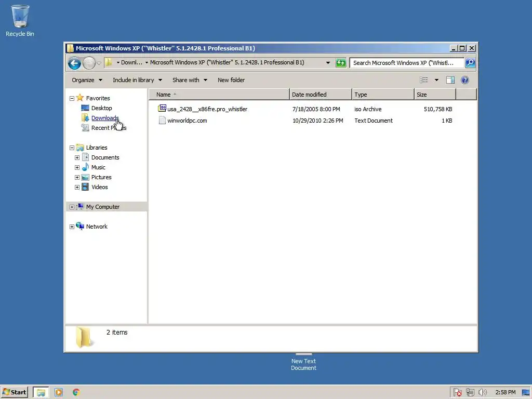Refresh the folder with green arrows icon
Screen dimensions: 532x399
(x=341, y=63)
